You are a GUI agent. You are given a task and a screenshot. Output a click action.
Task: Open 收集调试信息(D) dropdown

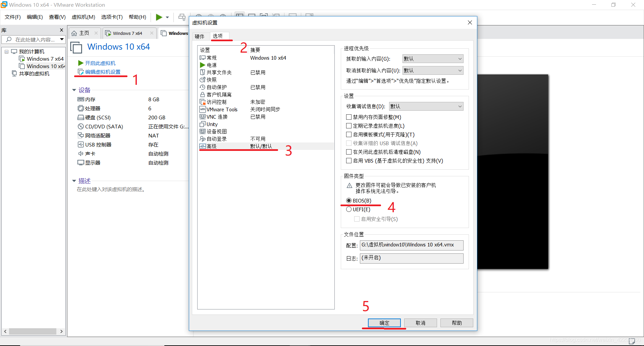coord(426,106)
